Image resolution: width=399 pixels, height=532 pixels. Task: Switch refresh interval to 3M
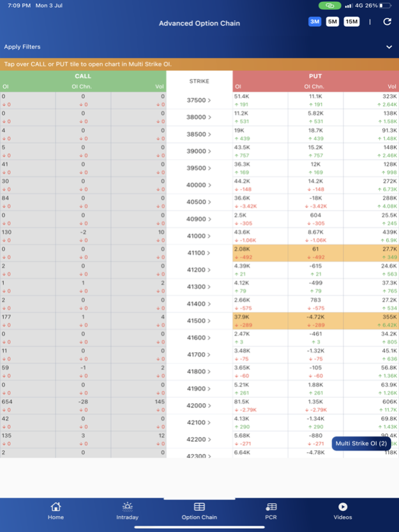[x=315, y=22]
